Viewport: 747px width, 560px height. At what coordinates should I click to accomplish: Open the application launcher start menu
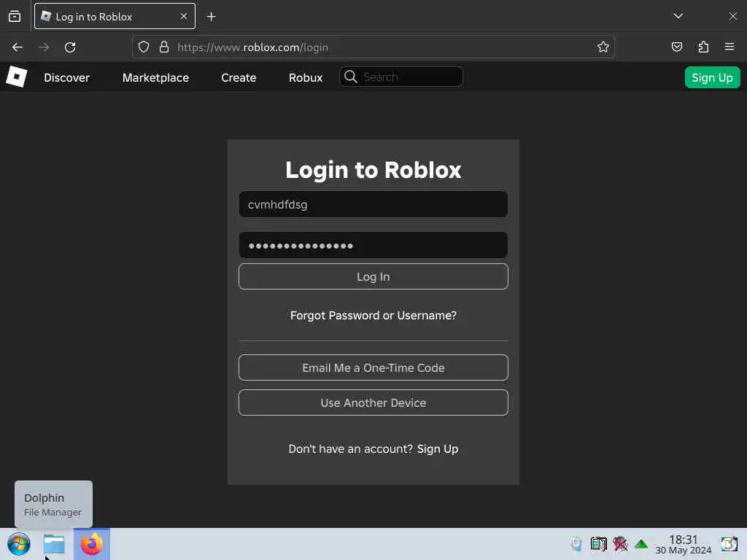19,544
